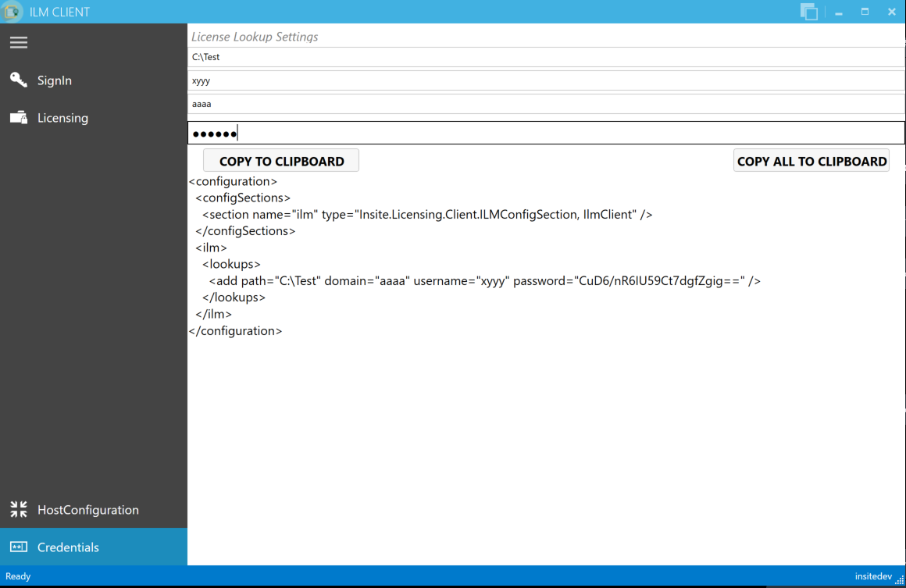Image resolution: width=906 pixels, height=588 pixels.
Task: Click the aaaa domain field
Action: tap(547, 103)
